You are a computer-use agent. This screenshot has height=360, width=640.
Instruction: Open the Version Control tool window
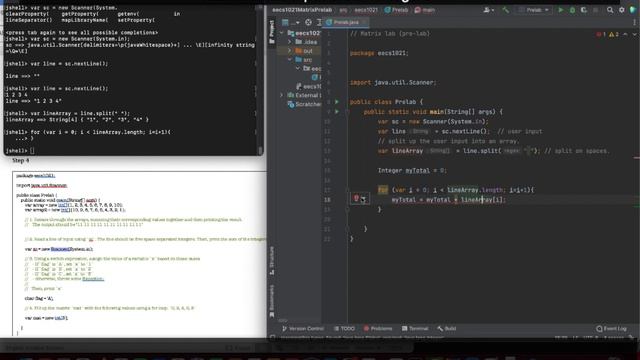click(x=303, y=329)
